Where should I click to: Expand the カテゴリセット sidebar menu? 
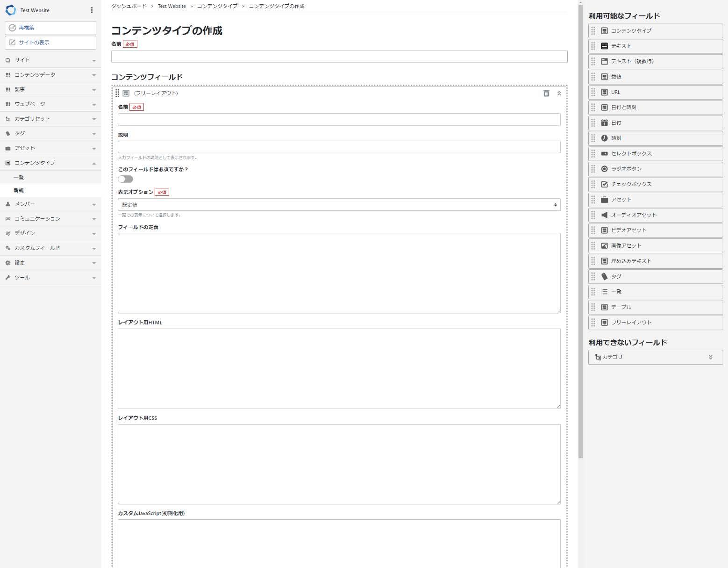tap(50, 119)
